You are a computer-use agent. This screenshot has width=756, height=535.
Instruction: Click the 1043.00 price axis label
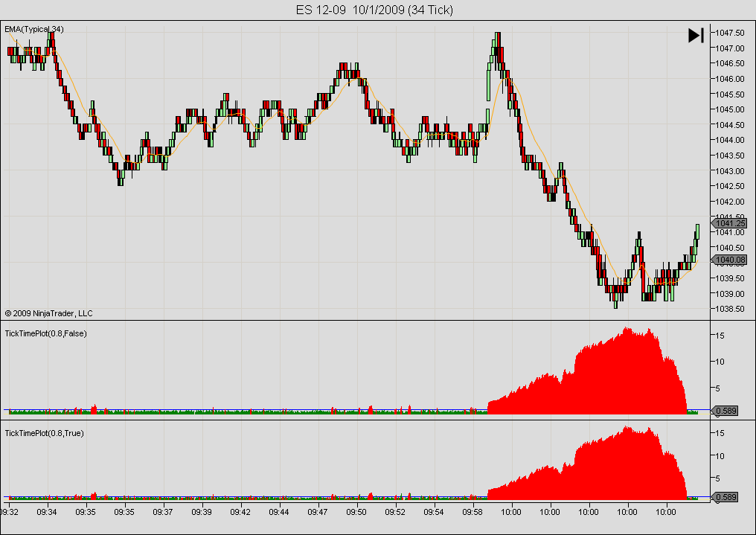tap(729, 171)
